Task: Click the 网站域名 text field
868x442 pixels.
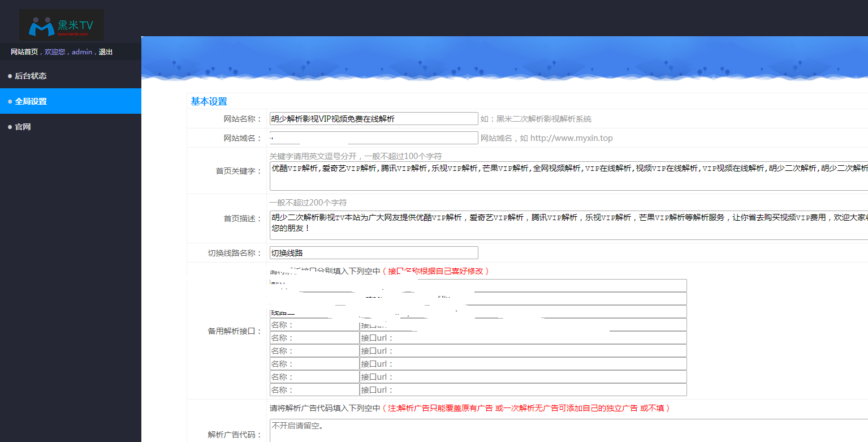Action: tap(373, 138)
